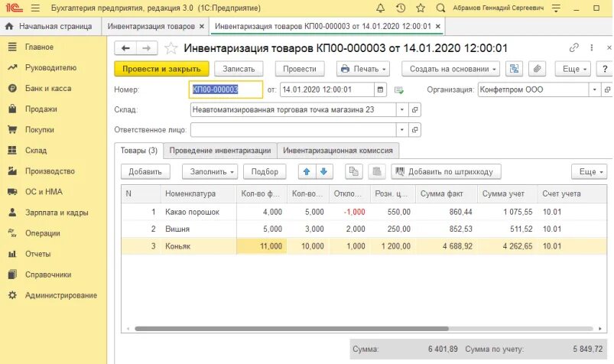Open document structure/related documents icon
The width and height of the screenshot is (614, 364).
click(x=514, y=69)
